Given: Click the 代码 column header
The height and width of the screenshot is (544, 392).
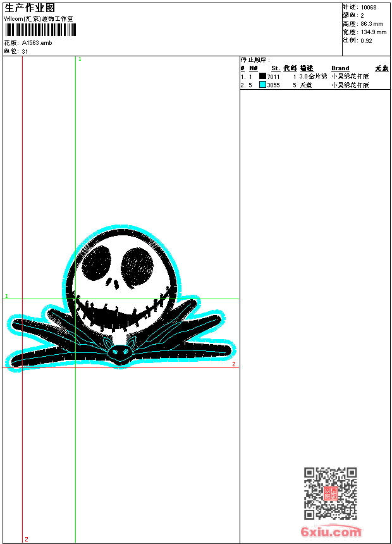Looking at the screenshot, I should click(290, 68).
